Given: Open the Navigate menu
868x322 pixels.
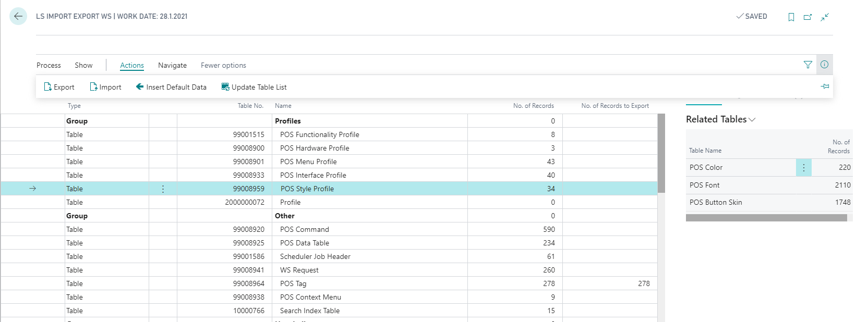Looking at the screenshot, I should (172, 66).
